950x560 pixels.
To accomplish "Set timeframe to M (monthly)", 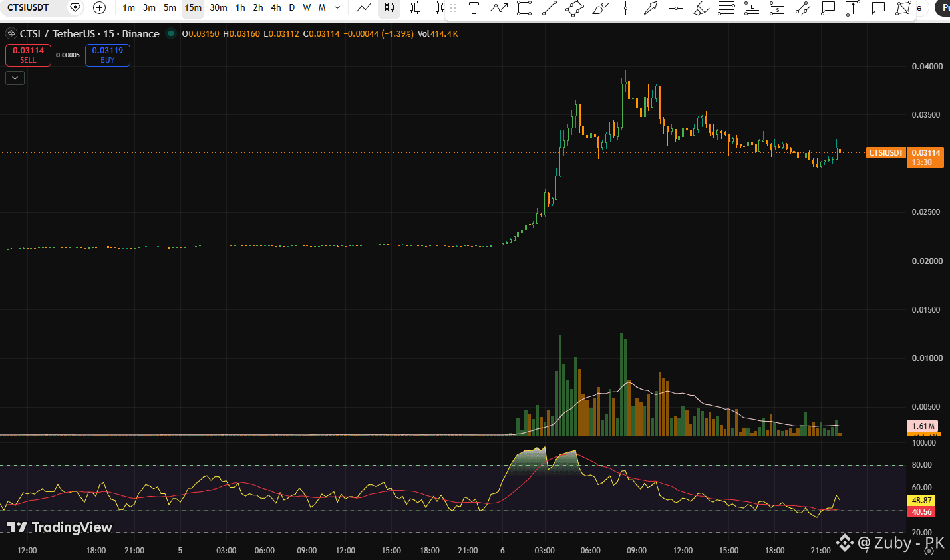I will (322, 8).
